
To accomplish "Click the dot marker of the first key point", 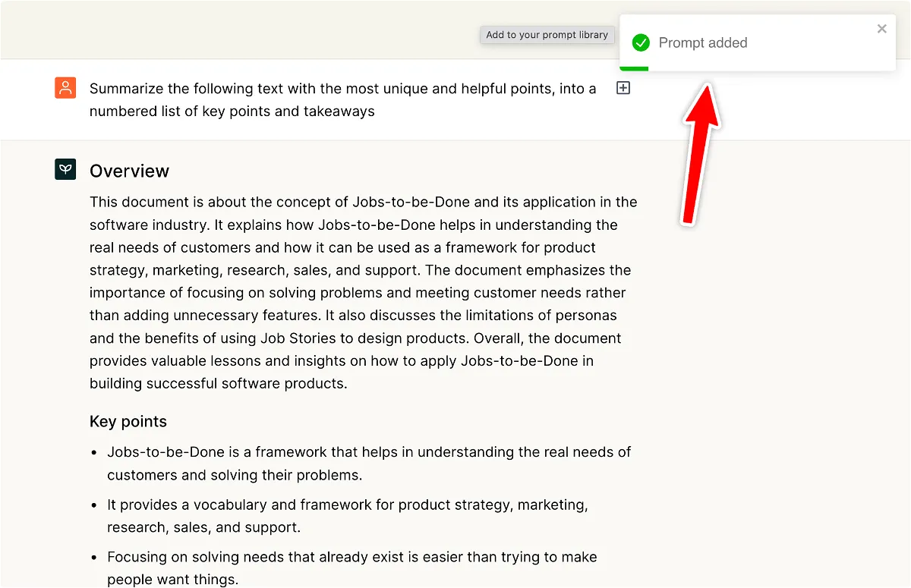I will point(94,453).
